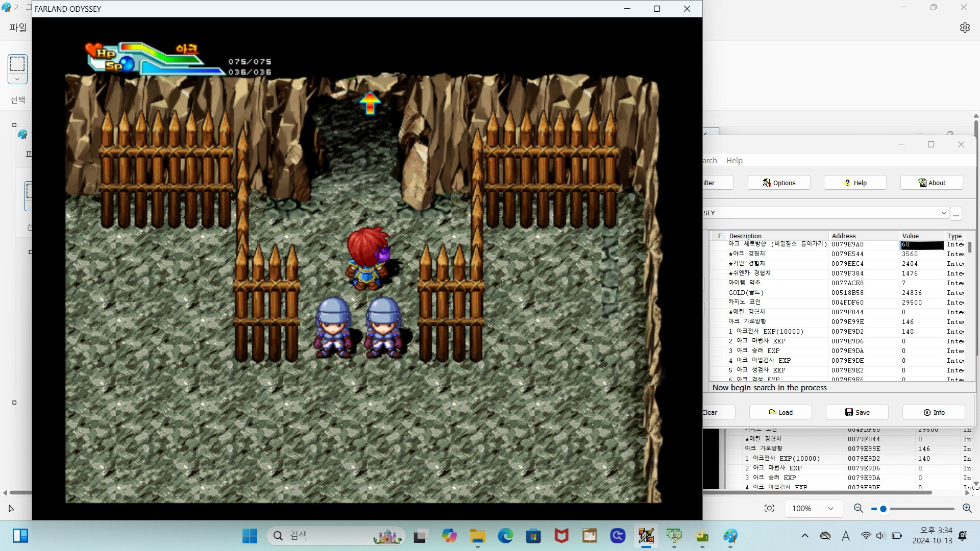Image resolution: width=980 pixels, height=551 pixels.
Task: Open the Help menu
Action: (734, 160)
